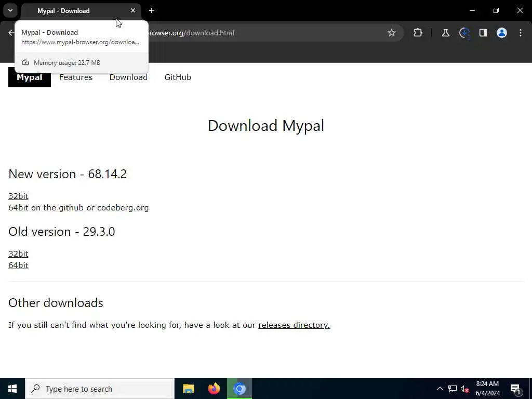Open the muted volume tray icon
The image size is (532, 399).
click(464, 389)
